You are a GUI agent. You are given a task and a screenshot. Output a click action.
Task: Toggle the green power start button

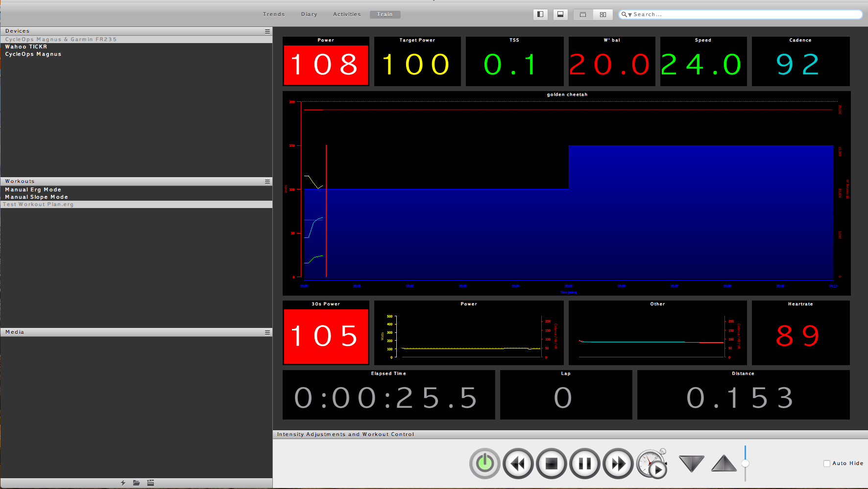(484, 463)
